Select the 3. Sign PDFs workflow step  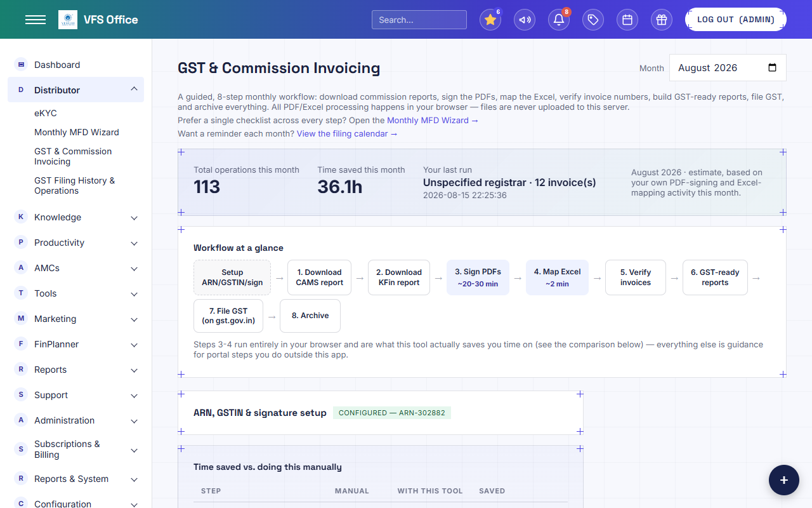click(x=478, y=277)
